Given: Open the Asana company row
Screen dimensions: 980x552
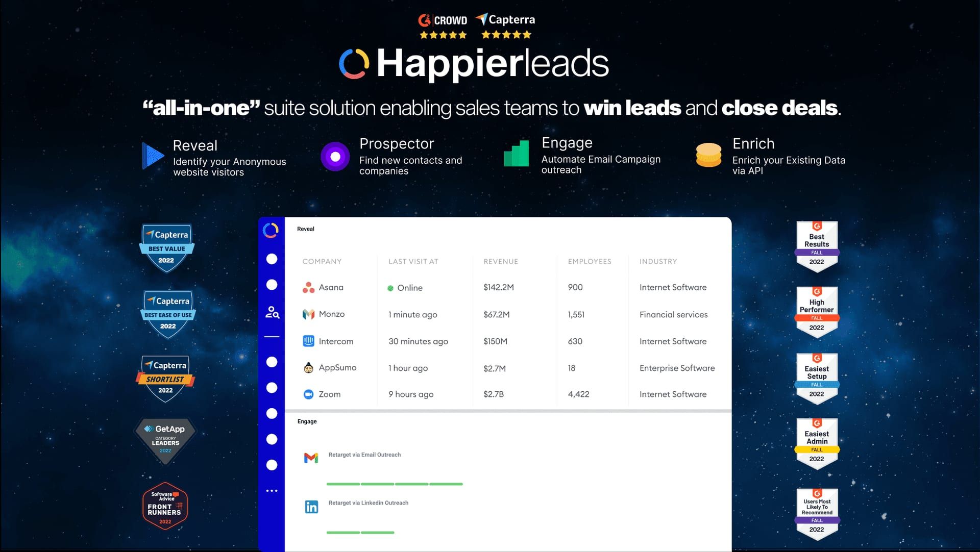Looking at the screenshot, I should [508, 288].
